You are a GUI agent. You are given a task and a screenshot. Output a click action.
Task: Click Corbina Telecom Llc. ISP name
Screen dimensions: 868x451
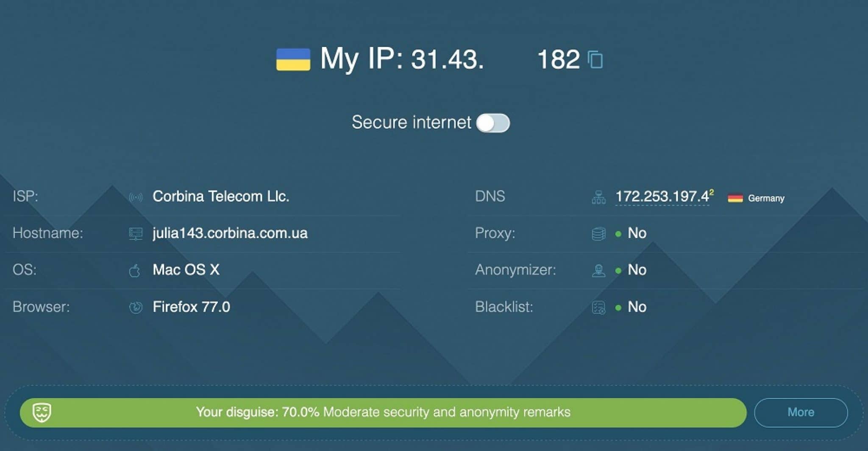(221, 196)
